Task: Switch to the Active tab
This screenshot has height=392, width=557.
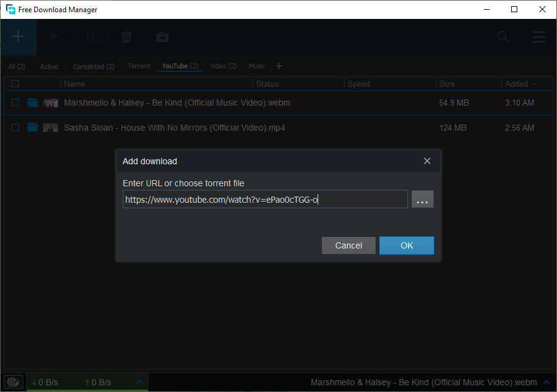Action: click(x=49, y=67)
